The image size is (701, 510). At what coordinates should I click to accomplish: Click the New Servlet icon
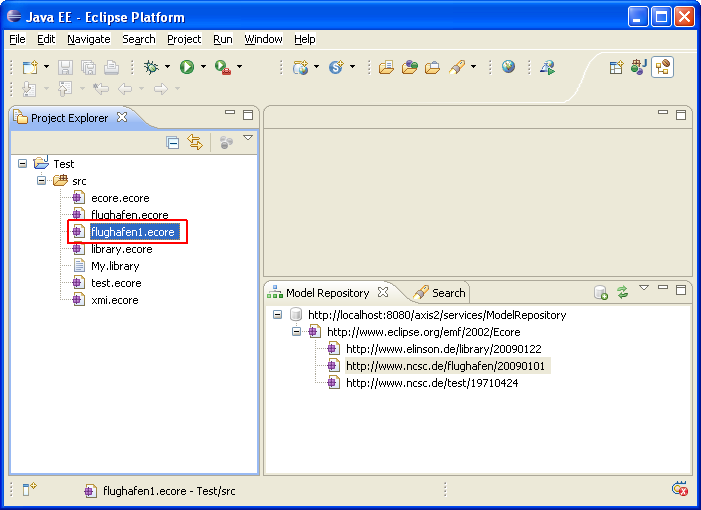coord(336,67)
